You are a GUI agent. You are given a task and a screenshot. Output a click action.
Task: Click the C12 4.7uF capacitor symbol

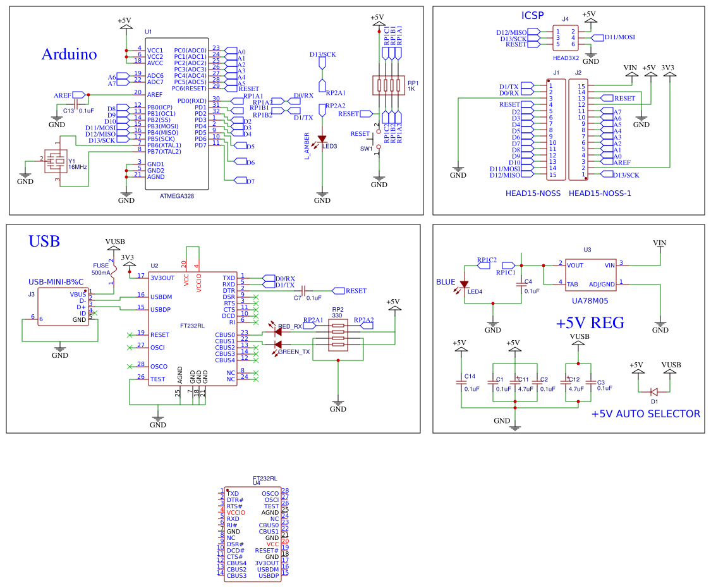coord(566,383)
